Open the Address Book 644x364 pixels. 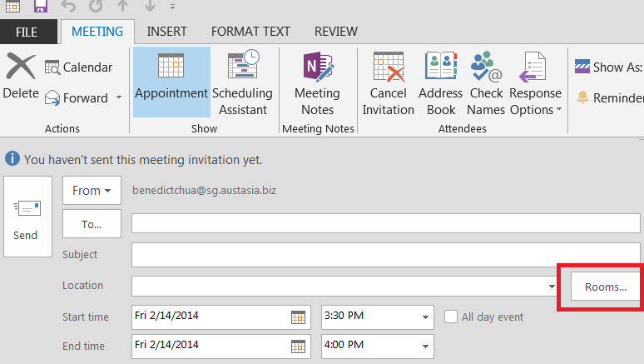pos(441,82)
